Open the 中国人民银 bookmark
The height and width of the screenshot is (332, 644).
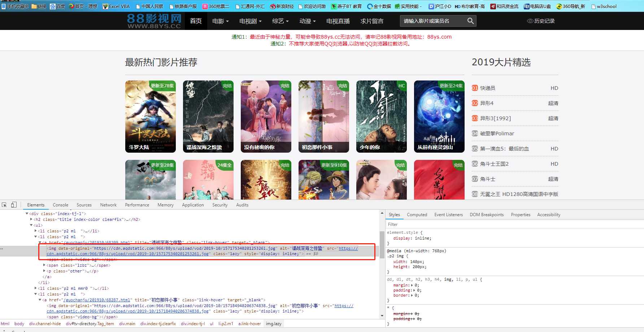pos(149,6)
